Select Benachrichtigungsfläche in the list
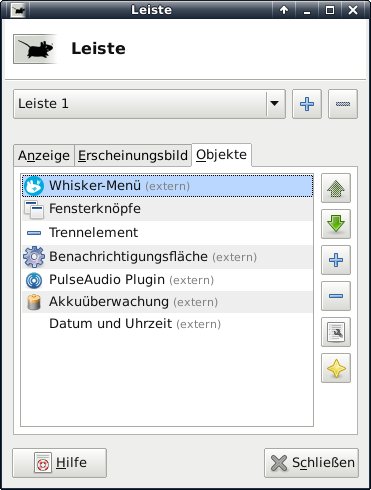The image size is (371, 490). coord(167,257)
